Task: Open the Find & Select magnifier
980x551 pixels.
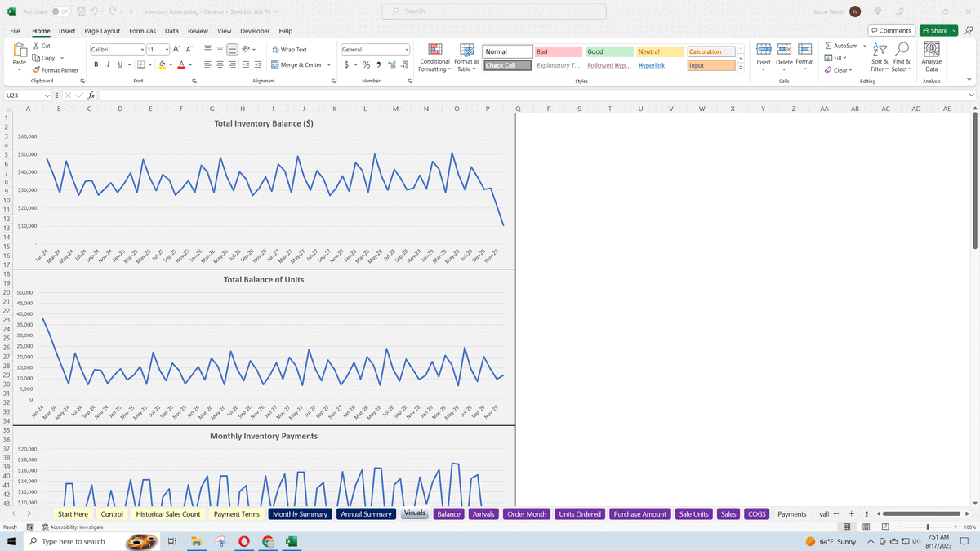Action: pyautogui.click(x=901, y=57)
